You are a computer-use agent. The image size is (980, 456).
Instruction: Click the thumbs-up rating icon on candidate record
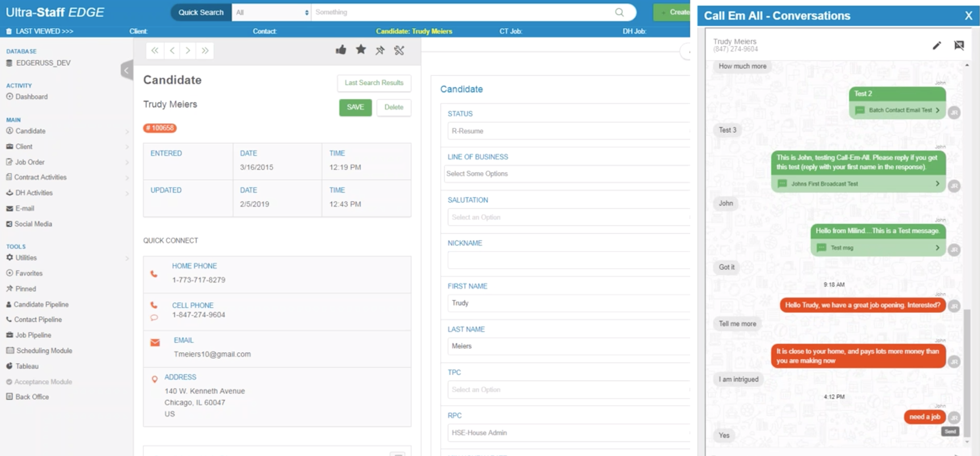[x=341, y=50]
